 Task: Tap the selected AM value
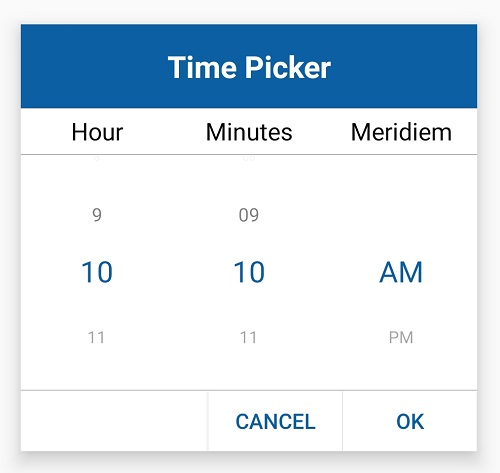(x=401, y=272)
